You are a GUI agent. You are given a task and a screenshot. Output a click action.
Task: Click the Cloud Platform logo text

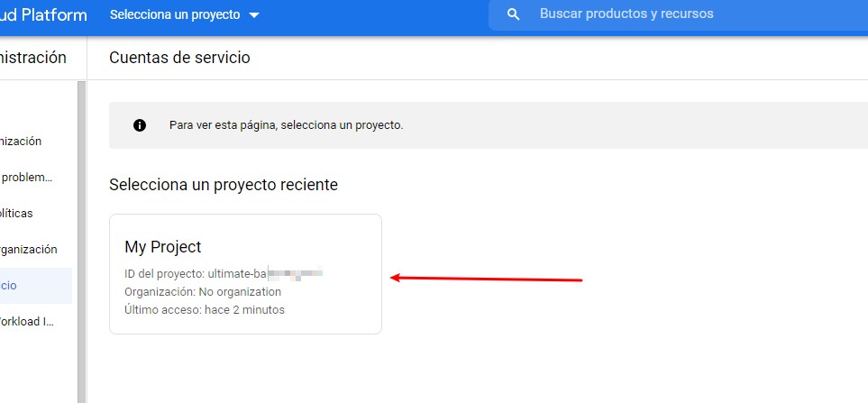(x=43, y=15)
